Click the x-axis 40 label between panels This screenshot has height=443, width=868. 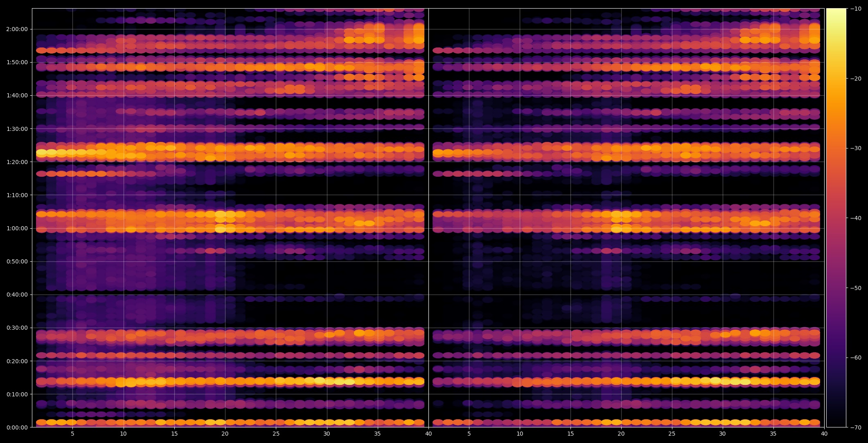pos(428,434)
